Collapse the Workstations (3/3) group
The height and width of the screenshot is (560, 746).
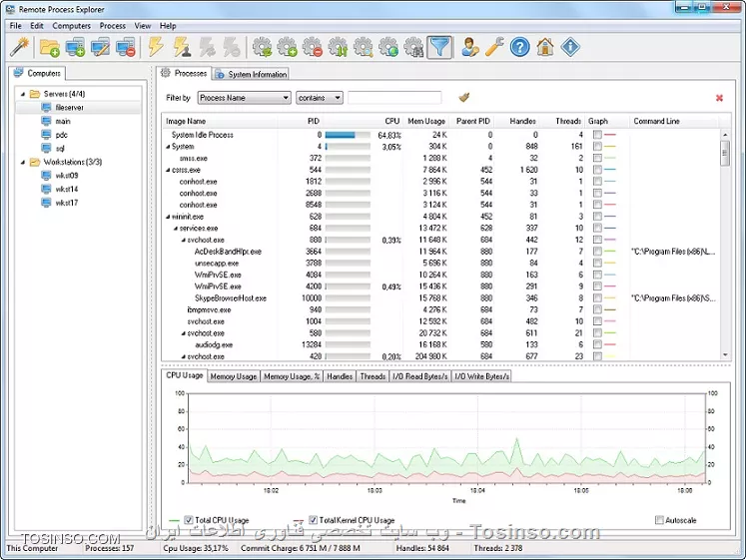click(23, 162)
